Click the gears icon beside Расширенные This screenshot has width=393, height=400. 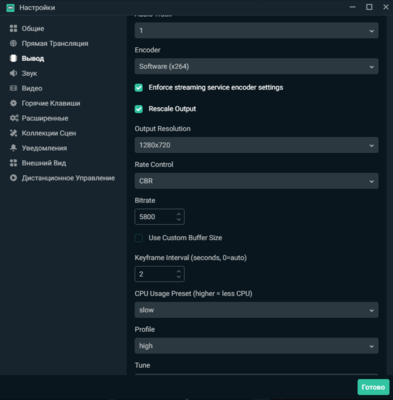(x=14, y=118)
